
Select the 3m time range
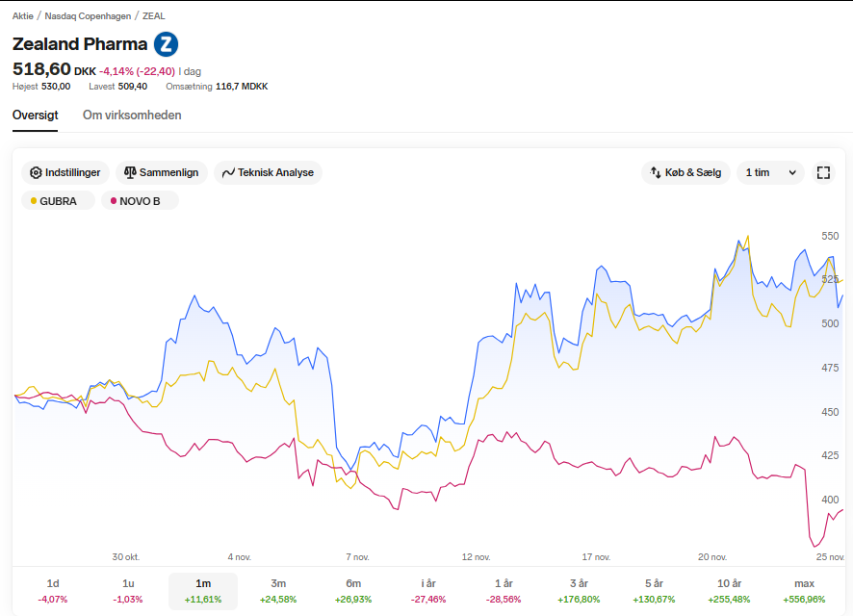(278, 591)
